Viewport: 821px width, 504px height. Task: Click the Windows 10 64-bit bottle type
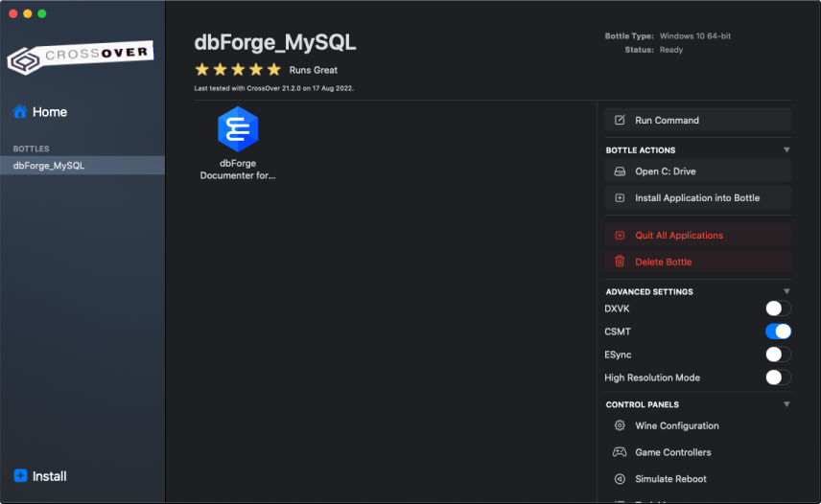pos(694,36)
